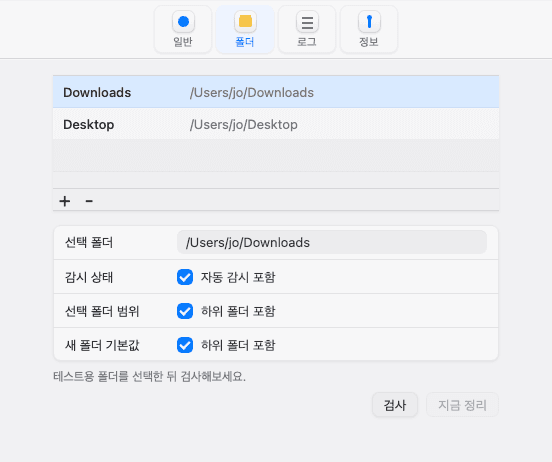The height and width of the screenshot is (462, 552).
Task: Click the 선택 폴더 path field
Action: pos(332,242)
